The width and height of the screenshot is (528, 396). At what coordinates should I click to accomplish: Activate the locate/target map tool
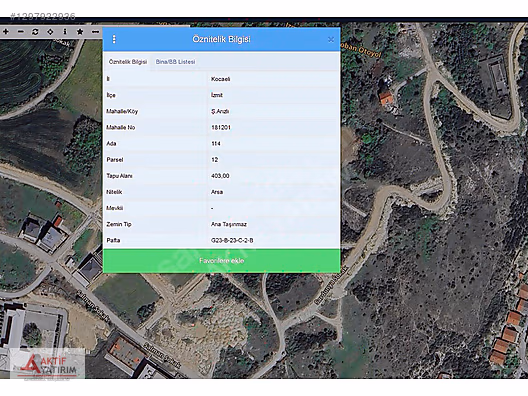[50, 32]
